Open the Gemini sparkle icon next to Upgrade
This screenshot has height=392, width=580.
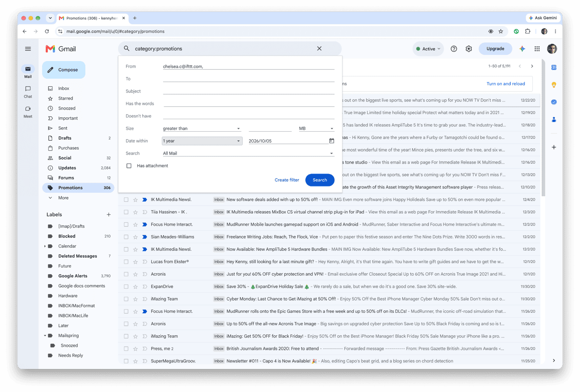522,49
